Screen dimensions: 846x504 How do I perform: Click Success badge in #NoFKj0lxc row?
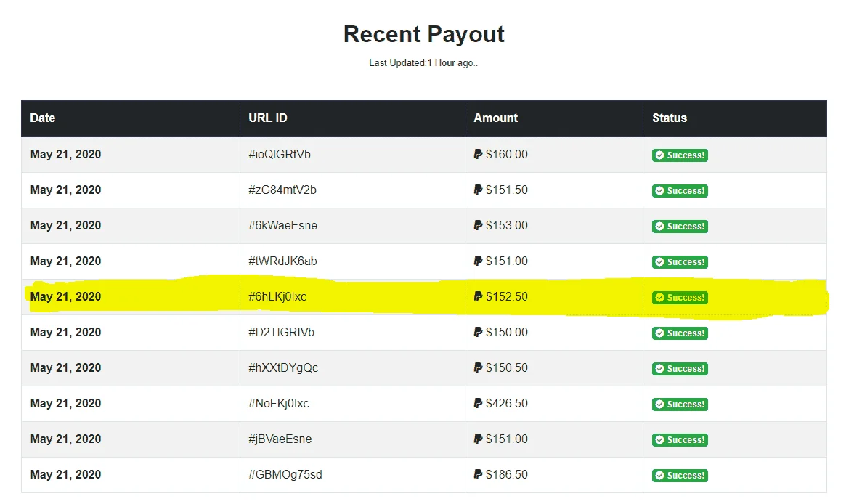click(680, 405)
